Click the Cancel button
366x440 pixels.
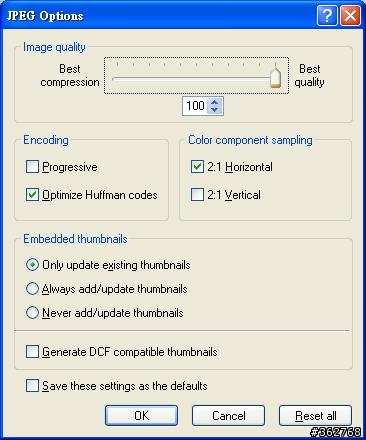pyautogui.click(x=228, y=415)
